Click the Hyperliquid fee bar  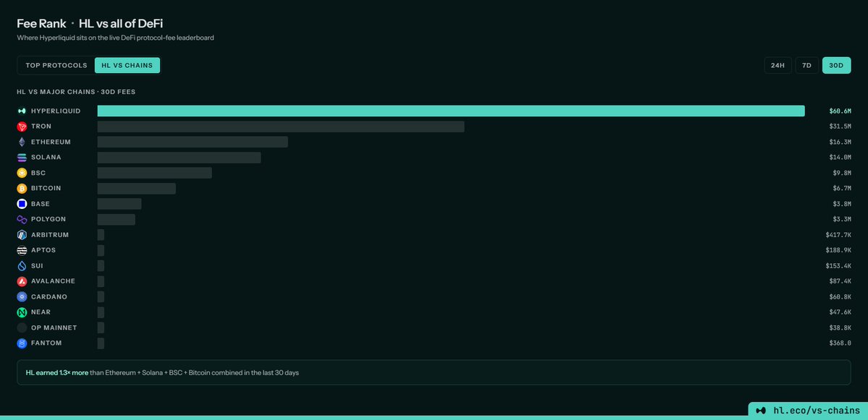[451, 111]
